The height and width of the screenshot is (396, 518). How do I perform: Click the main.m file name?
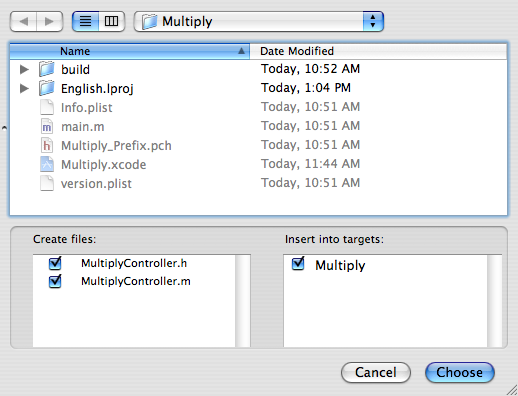83,127
